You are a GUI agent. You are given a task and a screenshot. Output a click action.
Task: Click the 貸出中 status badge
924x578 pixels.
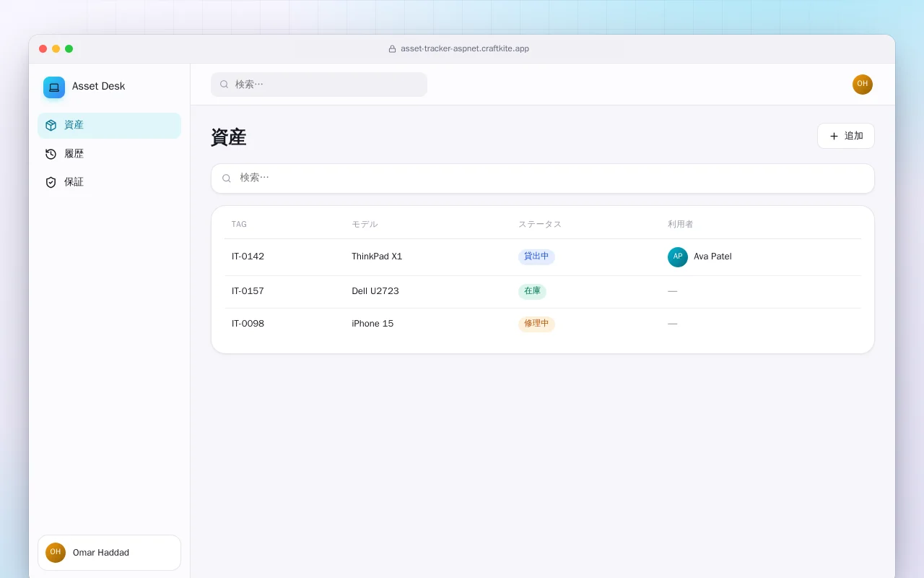coord(536,256)
